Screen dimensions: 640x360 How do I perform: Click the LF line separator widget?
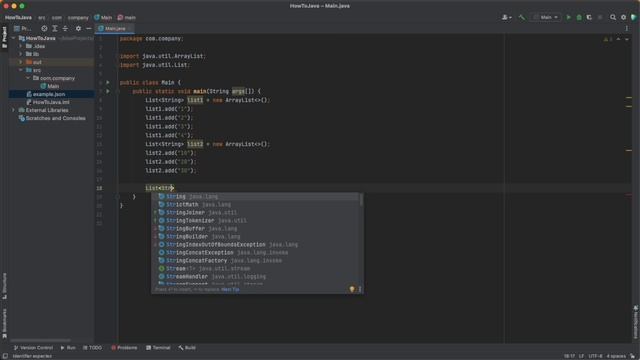(581, 356)
